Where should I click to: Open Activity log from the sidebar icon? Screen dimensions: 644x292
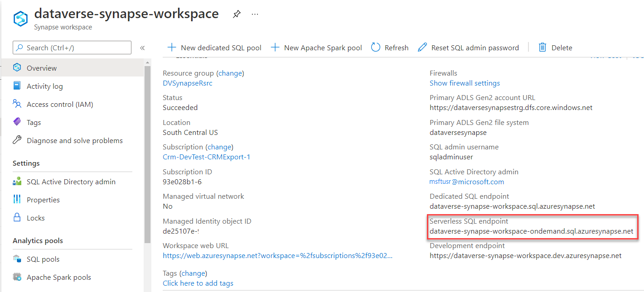(x=17, y=86)
